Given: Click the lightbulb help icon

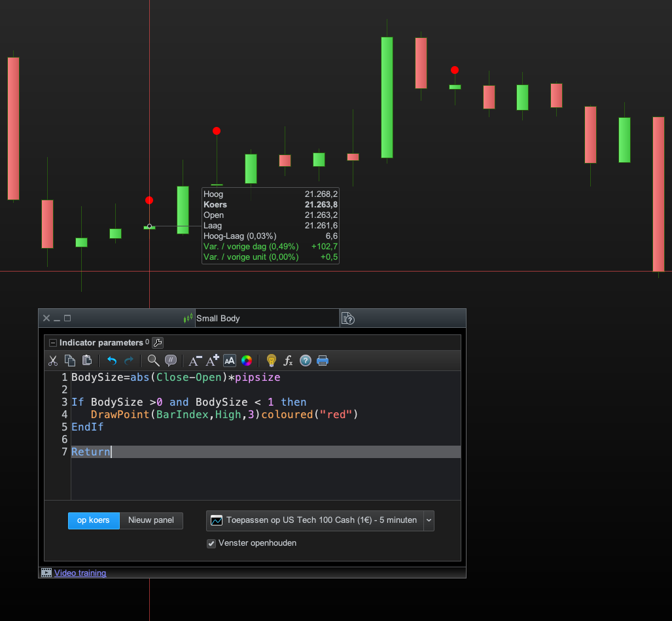Looking at the screenshot, I should click(272, 361).
